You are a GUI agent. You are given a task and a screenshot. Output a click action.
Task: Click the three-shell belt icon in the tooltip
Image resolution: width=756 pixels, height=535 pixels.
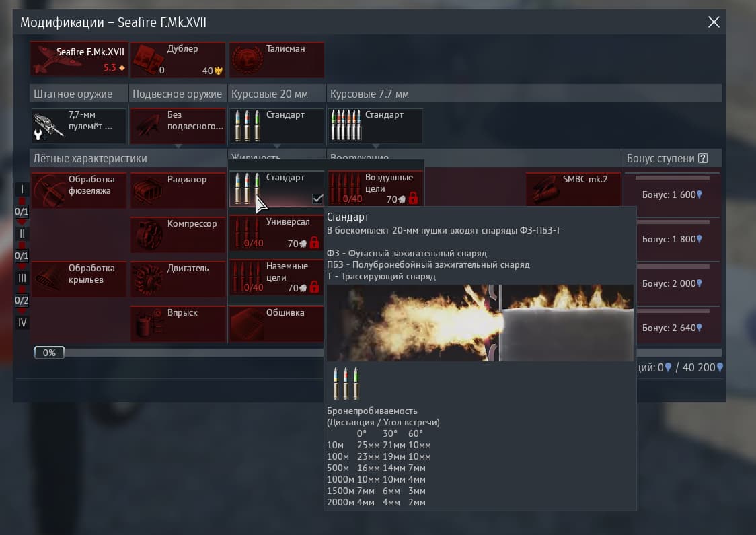(x=346, y=384)
